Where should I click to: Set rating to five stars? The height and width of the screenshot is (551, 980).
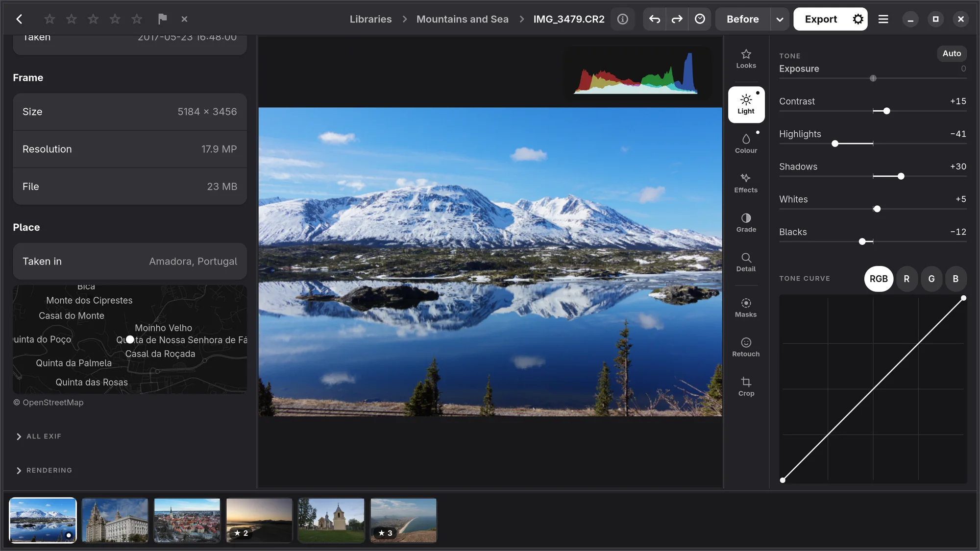137,19
